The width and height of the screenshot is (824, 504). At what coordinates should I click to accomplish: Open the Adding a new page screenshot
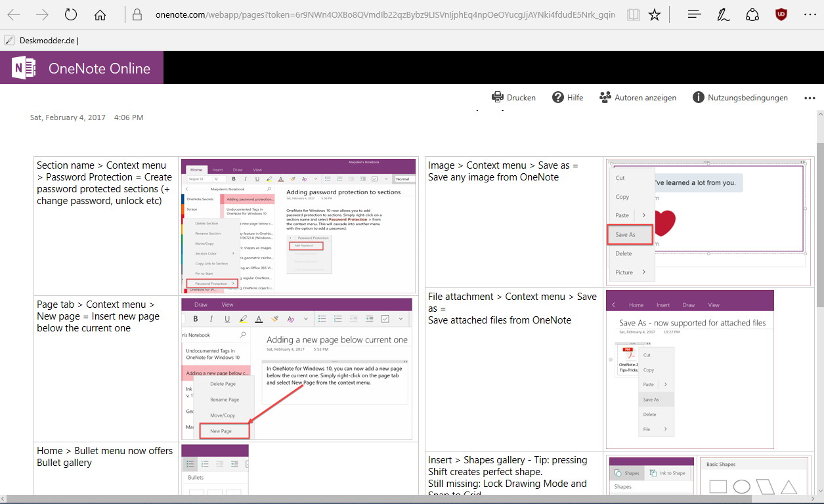297,368
